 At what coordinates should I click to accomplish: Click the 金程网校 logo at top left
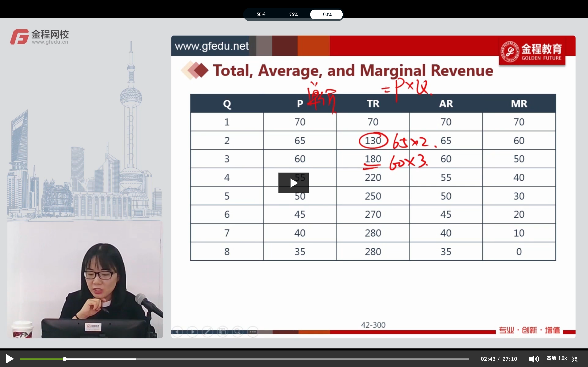click(x=39, y=37)
